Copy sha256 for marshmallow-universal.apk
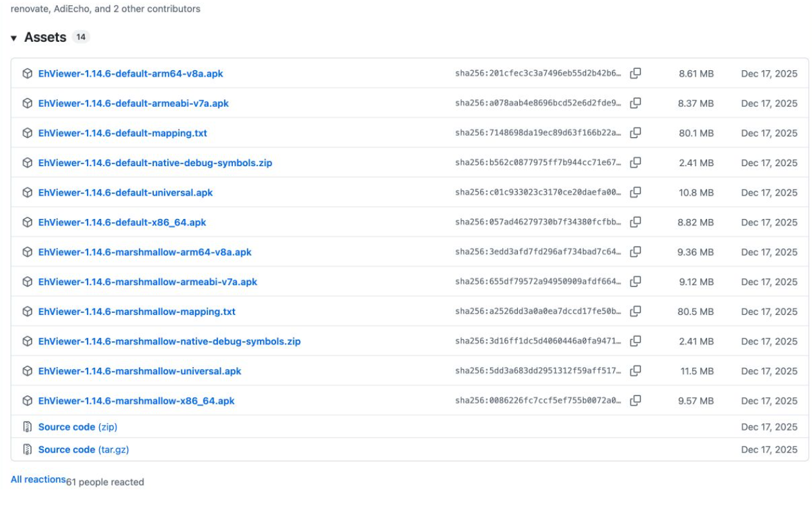Image resolution: width=812 pixels, height=510 pixels. point(635,370)
